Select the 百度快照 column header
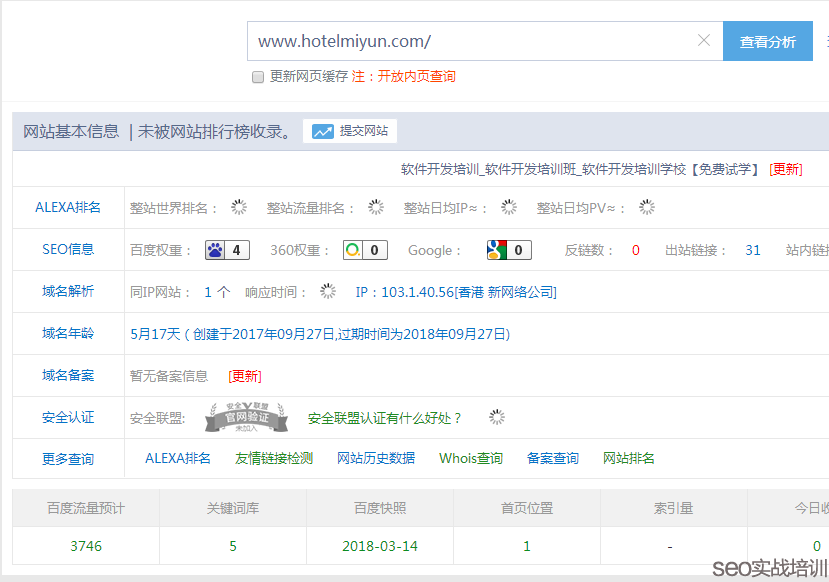The height and width of the screenshot is (582, 829). [380, 509]
